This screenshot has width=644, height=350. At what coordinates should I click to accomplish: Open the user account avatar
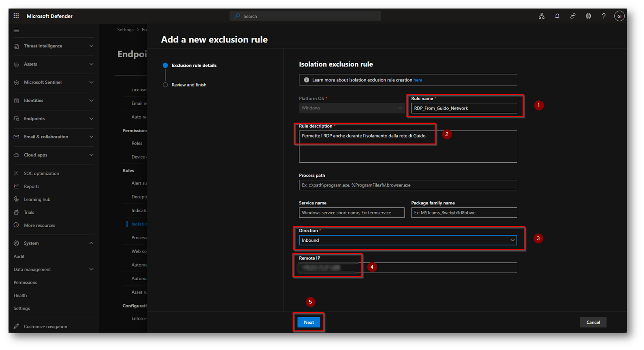619,16
